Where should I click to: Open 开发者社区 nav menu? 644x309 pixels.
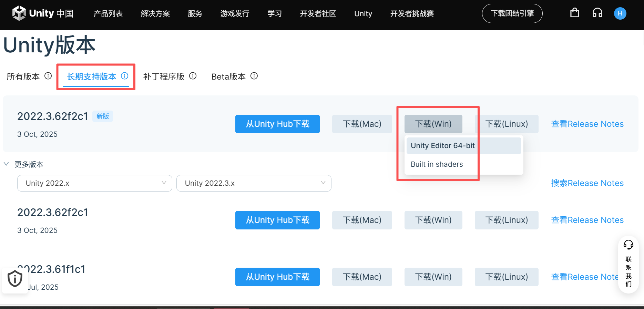318,13
